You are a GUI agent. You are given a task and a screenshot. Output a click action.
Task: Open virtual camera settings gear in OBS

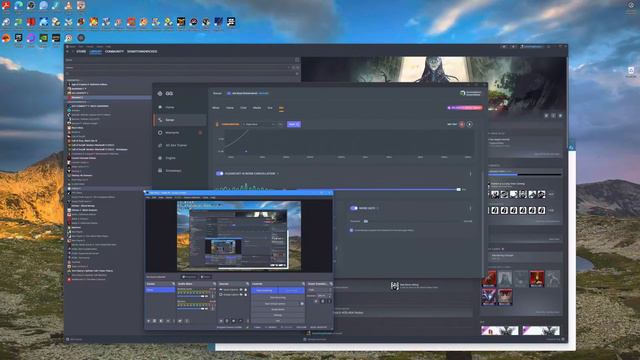click(x=302, y=304)
